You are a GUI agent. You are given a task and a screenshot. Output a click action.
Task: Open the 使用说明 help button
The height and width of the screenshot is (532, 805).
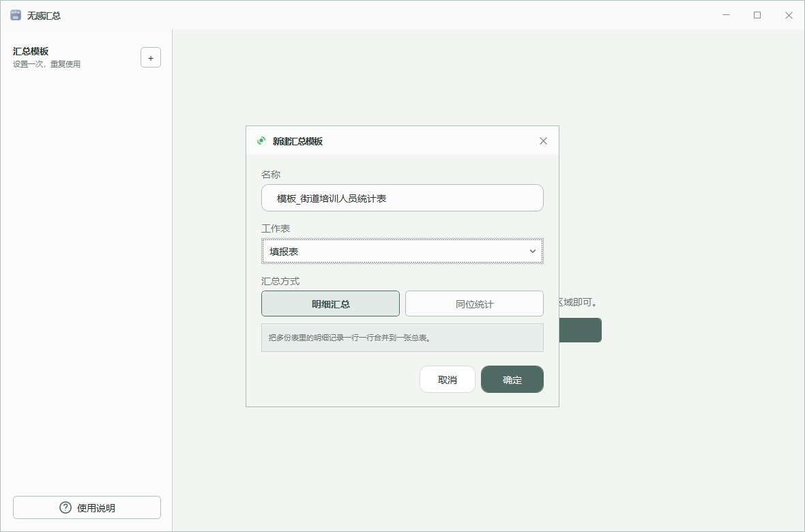[x=87, y=507]
